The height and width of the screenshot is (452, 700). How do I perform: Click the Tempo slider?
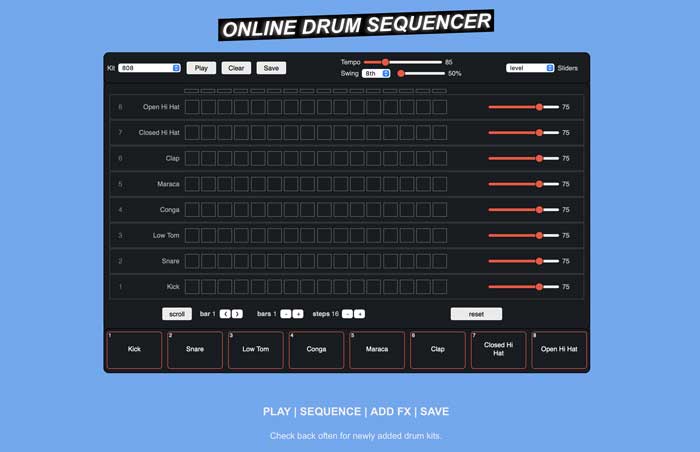[403, 62]
